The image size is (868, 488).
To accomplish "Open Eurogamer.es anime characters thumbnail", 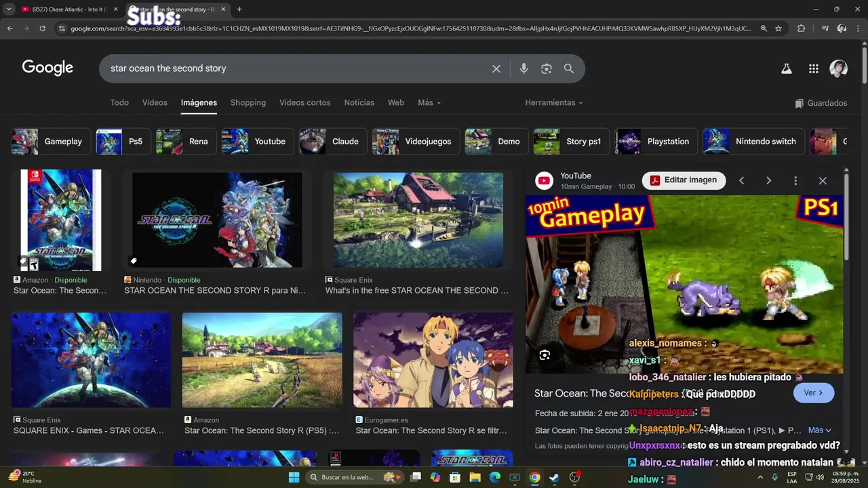I will tap(433, 360).
